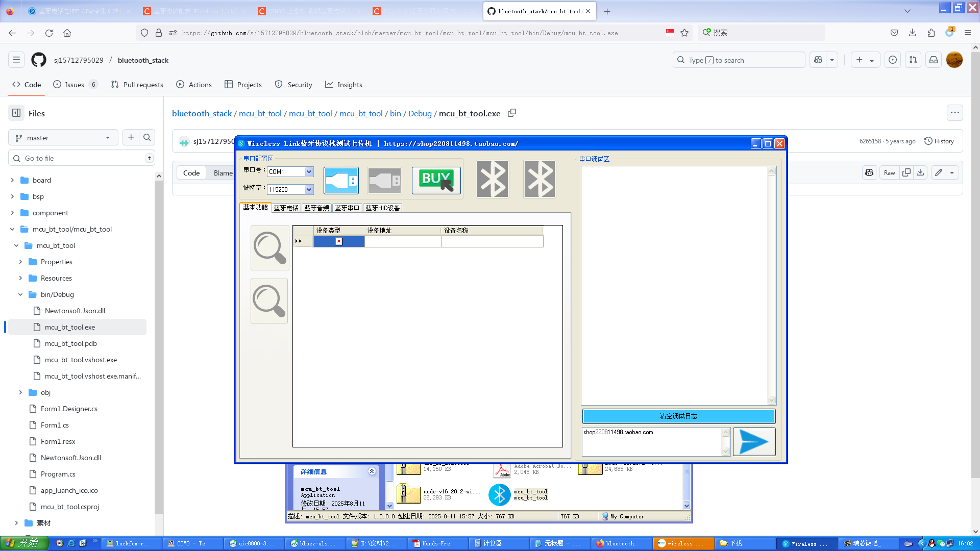Collapse the bin/Debug folder
This screenshot has height=551, width=980.
[21, 294]
